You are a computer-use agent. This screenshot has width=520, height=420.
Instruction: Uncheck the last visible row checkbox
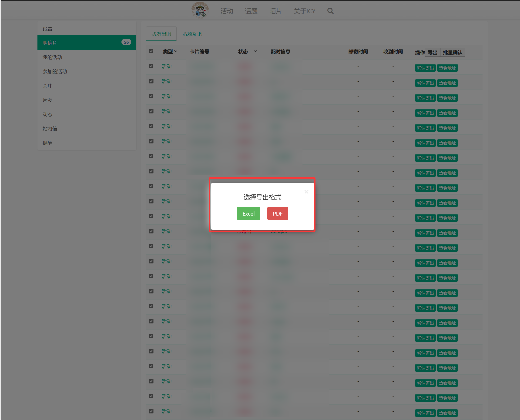151,411
